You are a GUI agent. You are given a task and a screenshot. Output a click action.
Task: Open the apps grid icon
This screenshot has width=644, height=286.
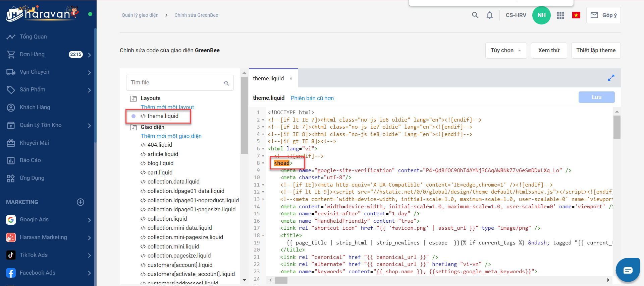point(560,15)
